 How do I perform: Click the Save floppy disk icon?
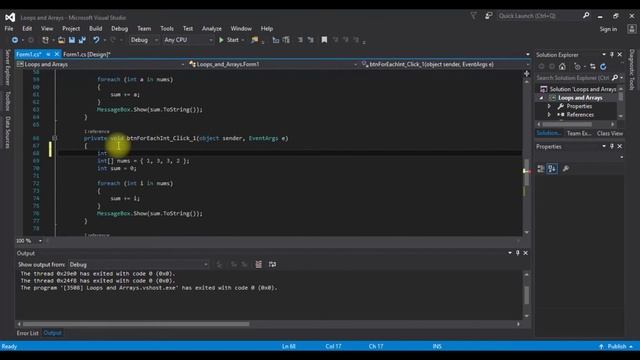[72, 40]
